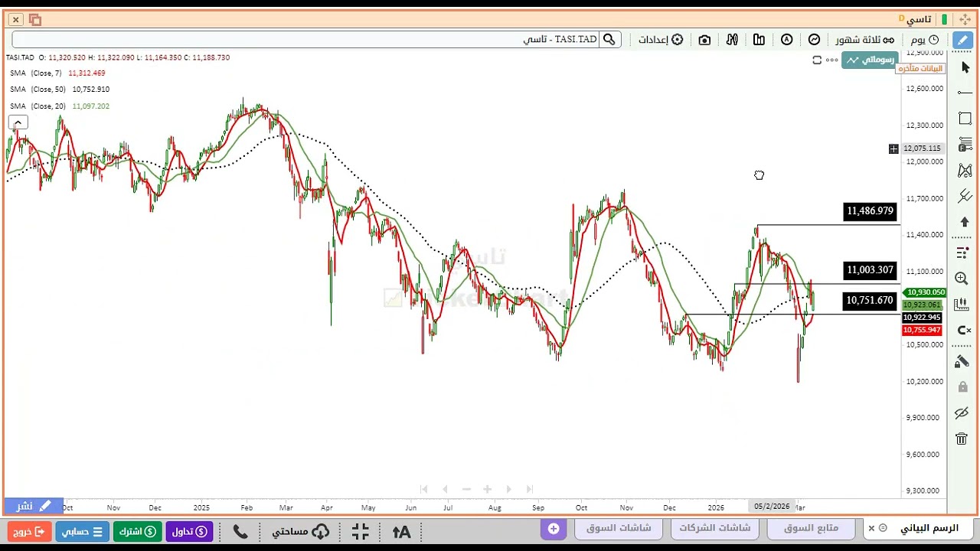This screenshot has height=551, width=980.
Task: Open the chart type line icon
Action: (814, 40)
